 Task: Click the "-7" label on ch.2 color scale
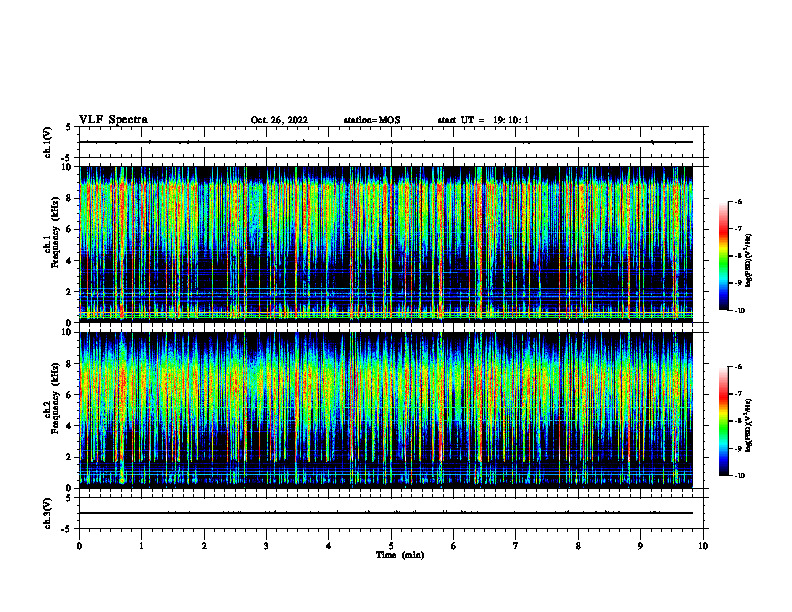coord(738,394)
